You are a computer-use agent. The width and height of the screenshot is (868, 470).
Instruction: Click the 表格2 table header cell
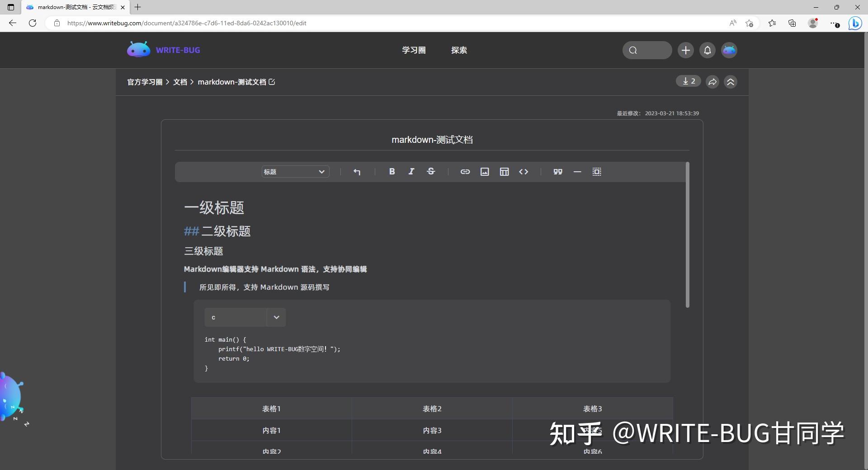tap(432, 409)
